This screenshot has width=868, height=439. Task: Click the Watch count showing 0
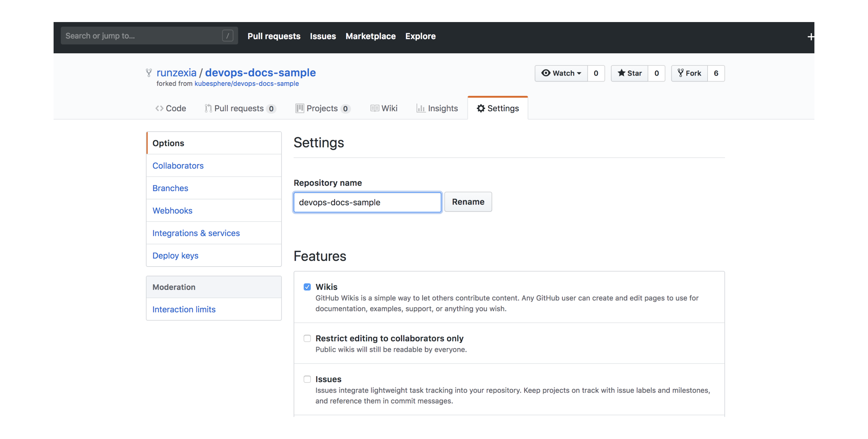(596, 73)
